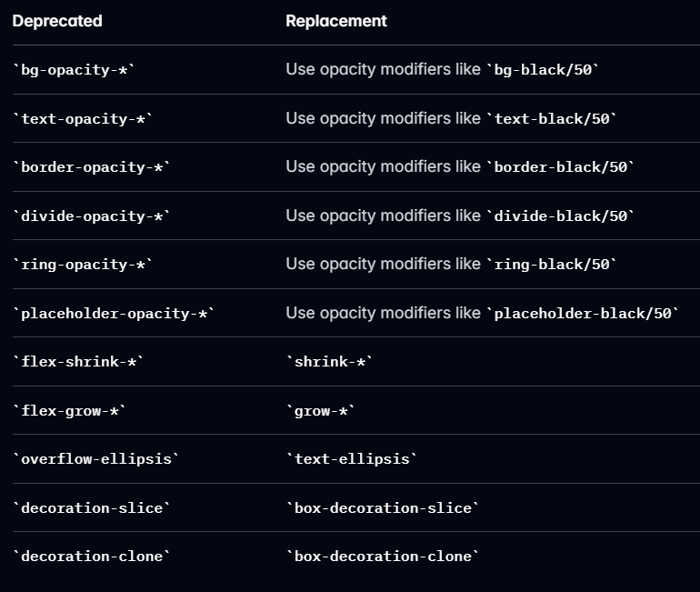700x592 pixels.
Task: Click the `placeholder-opacity-*` deprecated class
Action: (x=114, y=314)
